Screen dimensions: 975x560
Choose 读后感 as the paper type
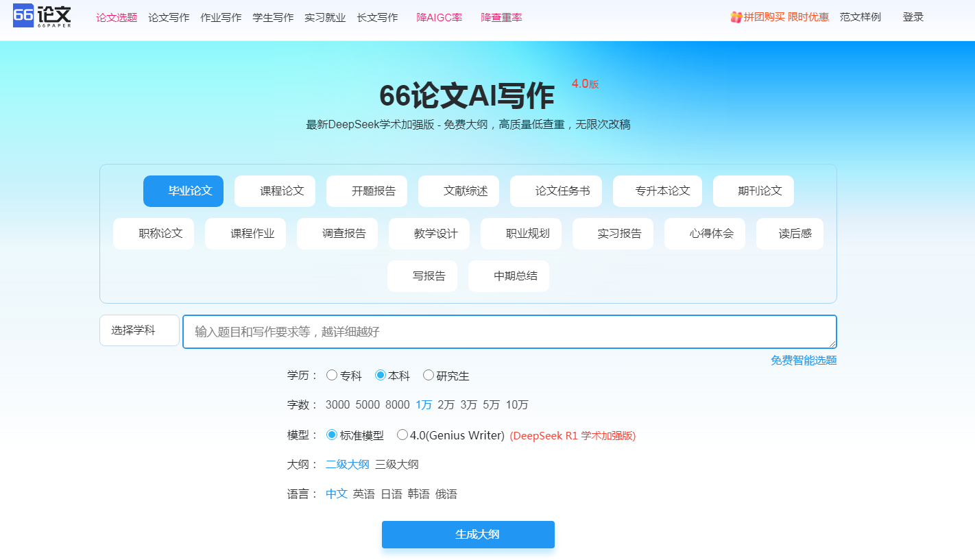790,233
